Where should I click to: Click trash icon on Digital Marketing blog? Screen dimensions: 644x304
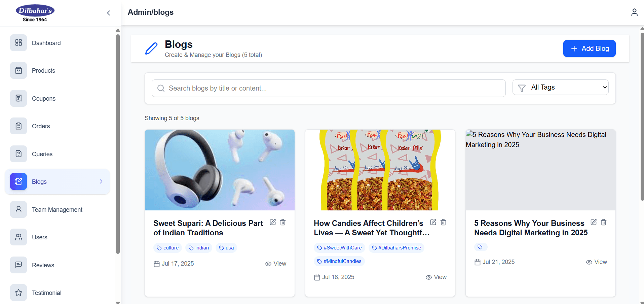(x=604, y=222)
